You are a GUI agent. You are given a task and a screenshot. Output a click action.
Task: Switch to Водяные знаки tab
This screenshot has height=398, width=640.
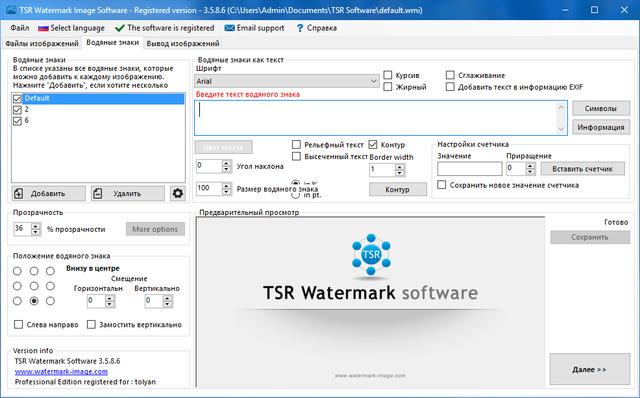pyautogui.click(x=113, y=42)
